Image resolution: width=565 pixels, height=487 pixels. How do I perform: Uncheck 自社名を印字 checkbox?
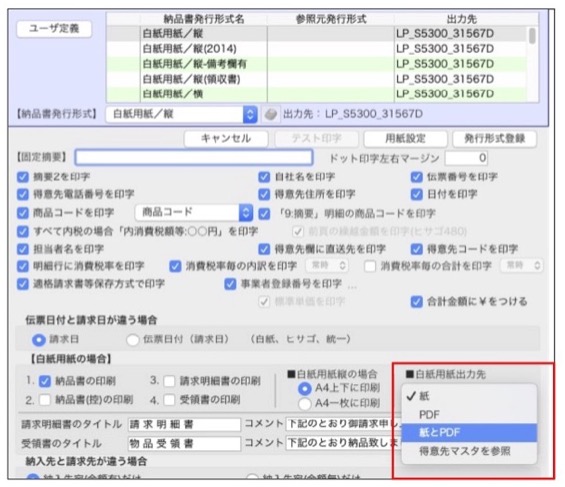point(264,177)
